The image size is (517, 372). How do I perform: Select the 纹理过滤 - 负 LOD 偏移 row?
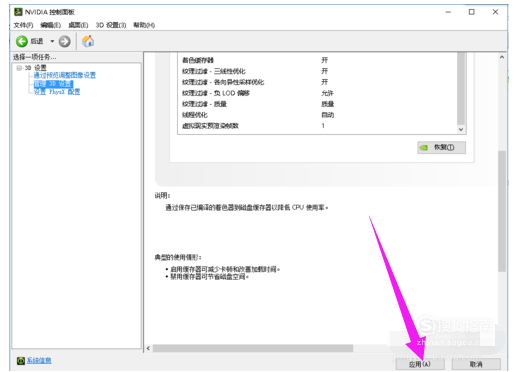pos(318,93)
